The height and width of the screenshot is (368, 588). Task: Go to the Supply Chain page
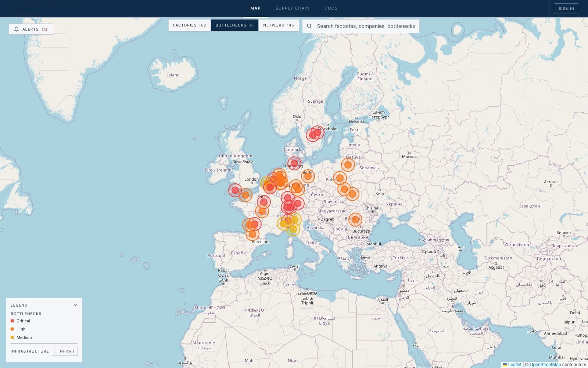[x=293, y=8]
